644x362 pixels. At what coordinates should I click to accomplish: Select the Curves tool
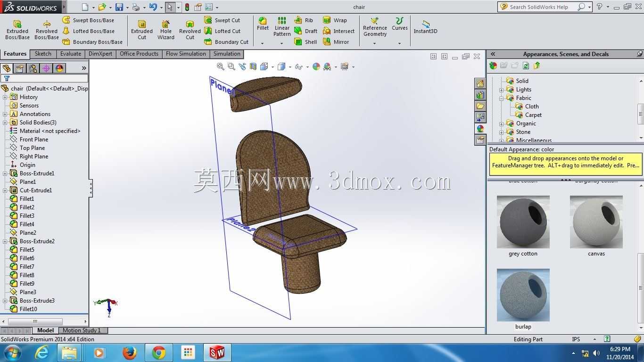[399, 24]
